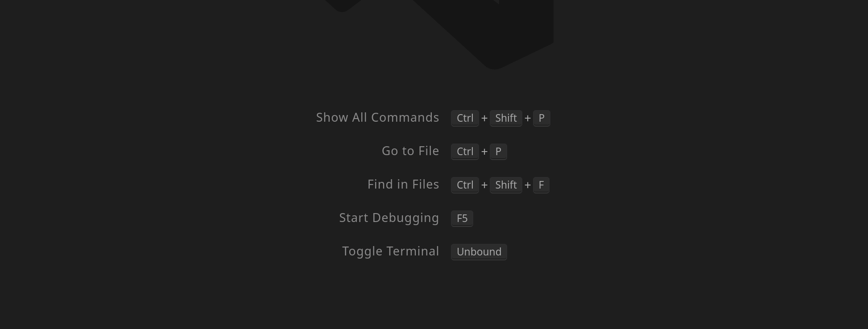Click plus sign after Ctrl in Find in Files row

[484, 185]
